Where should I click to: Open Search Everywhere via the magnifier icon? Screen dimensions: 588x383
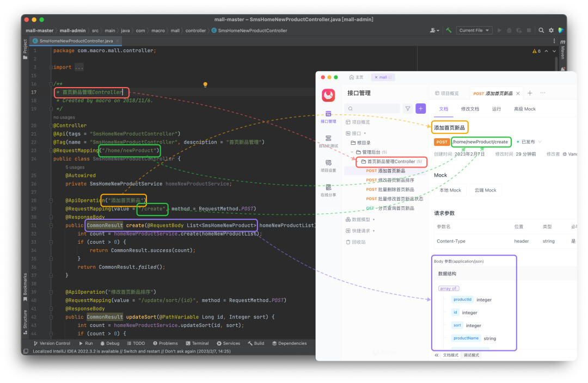[541, 30]
